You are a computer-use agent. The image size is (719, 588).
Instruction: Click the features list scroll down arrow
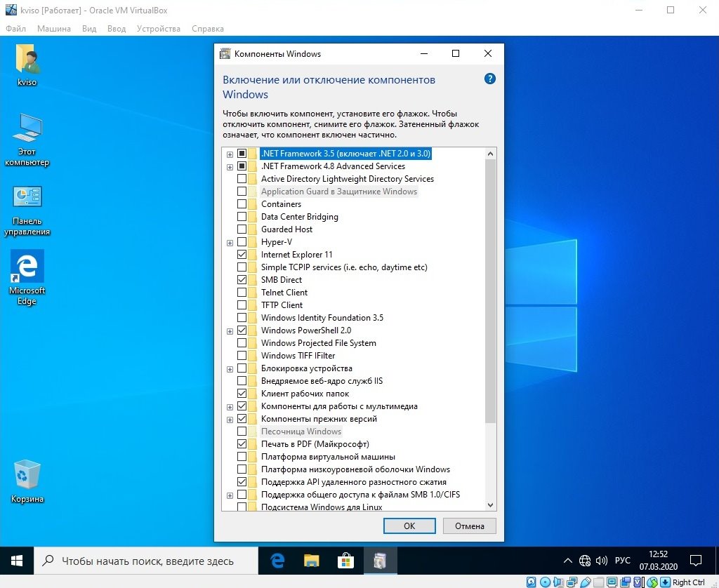tap(490, 505)
